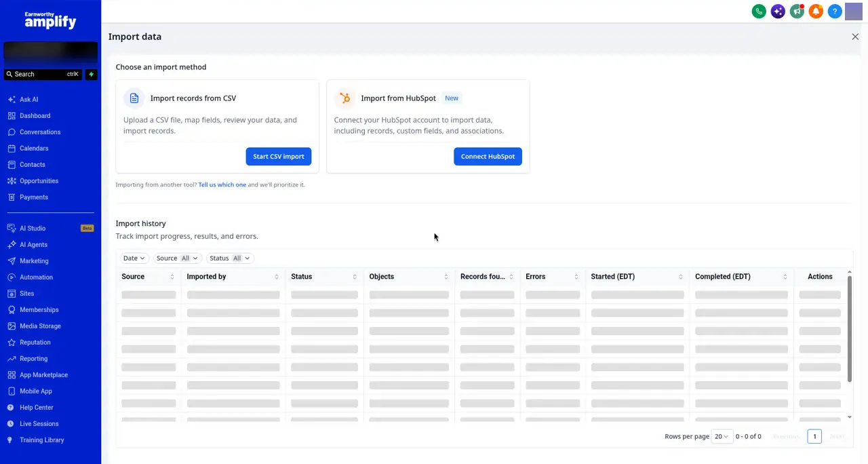
Task: Sort by the Source column arrows
Action: [172, 277]
